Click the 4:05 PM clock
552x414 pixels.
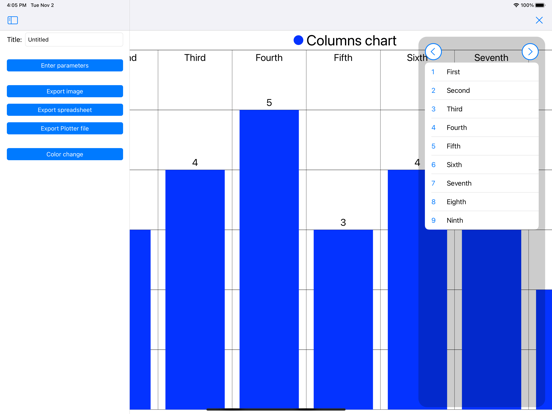[x=17, y=5]
